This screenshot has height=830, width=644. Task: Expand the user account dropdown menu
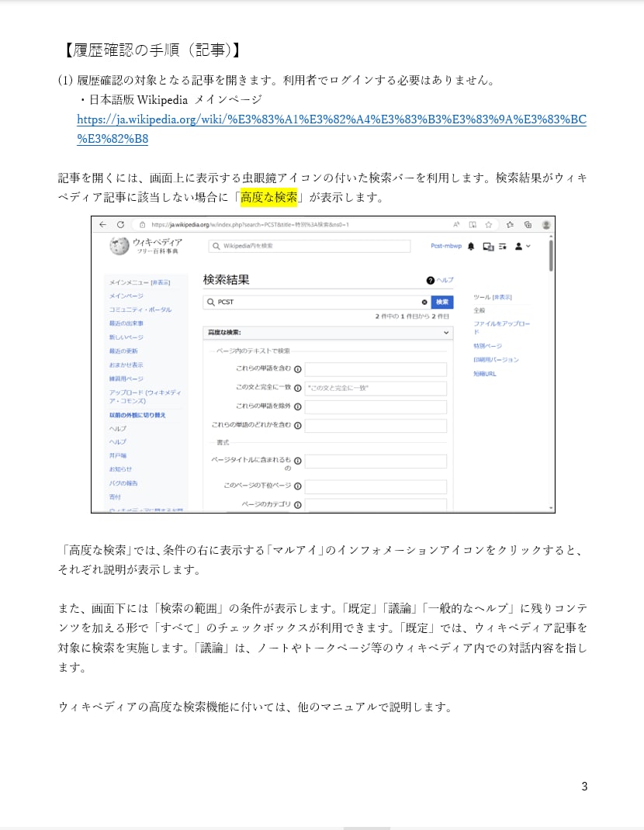pos(522,246)
